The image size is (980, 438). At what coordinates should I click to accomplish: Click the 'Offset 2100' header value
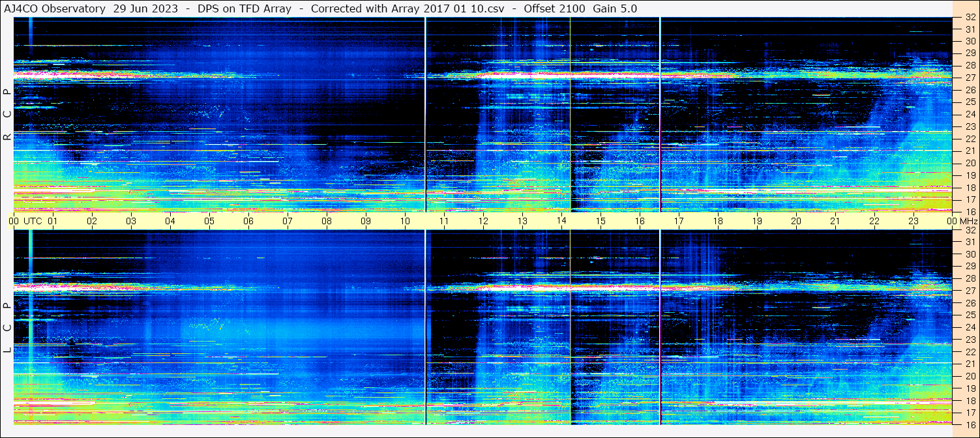[x=554, y=8]
